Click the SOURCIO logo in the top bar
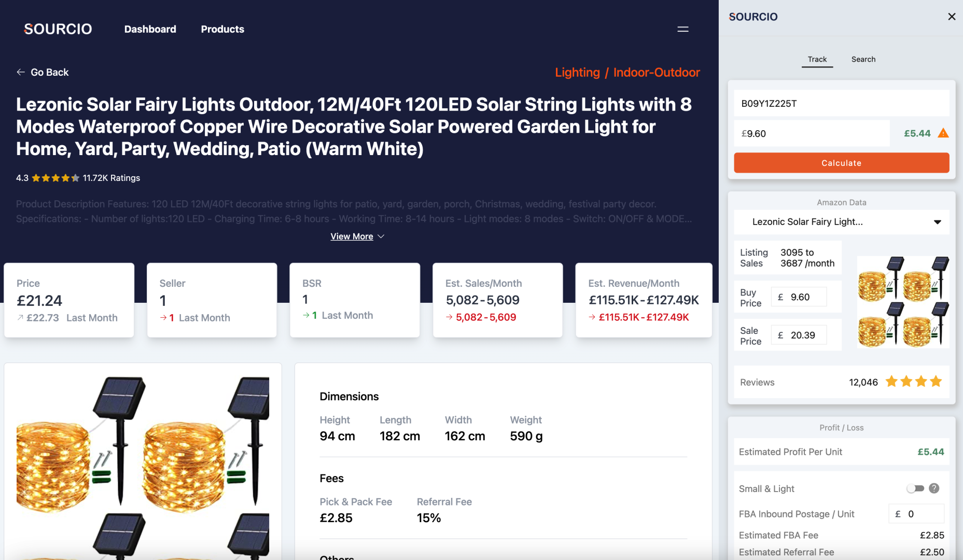Viewport: 963px width, 560px height. (x=57, y=29)
